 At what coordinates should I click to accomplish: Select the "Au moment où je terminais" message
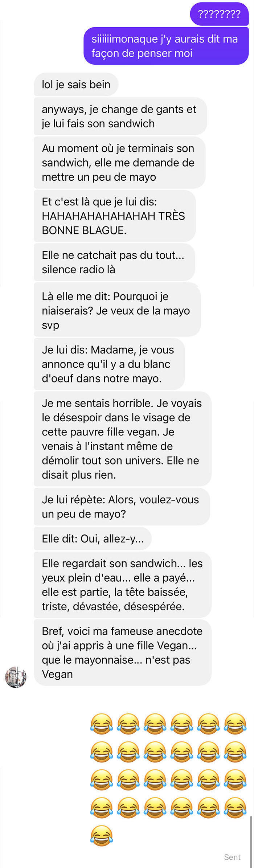pos(119,163)
